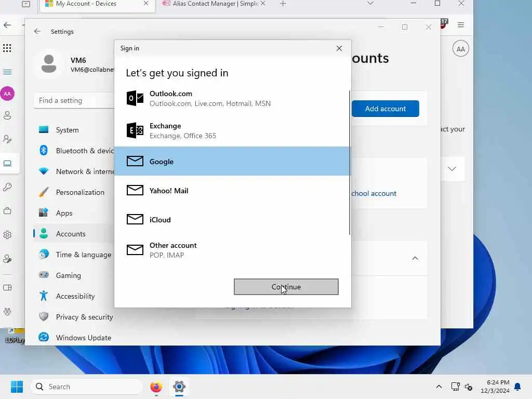
Task: Go back in the Settings window
Action: [37, 31]
